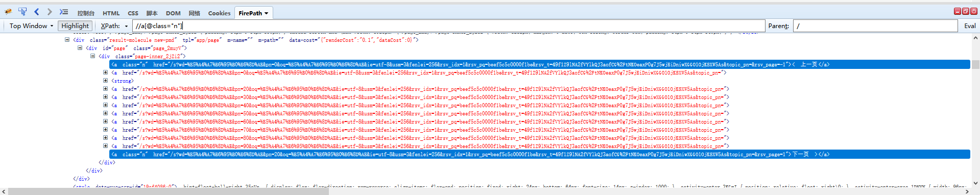
Task: Expand the strong element node
Action: point(105,81)
